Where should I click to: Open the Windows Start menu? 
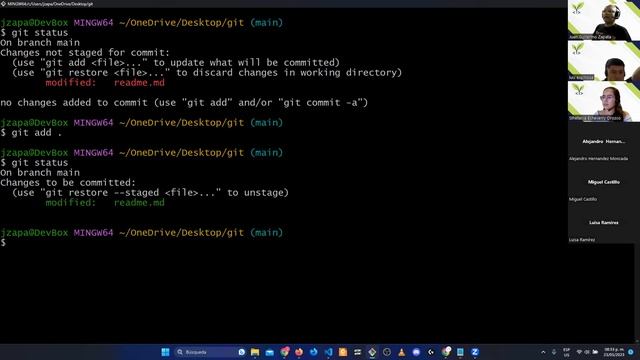tap(165, 352)
